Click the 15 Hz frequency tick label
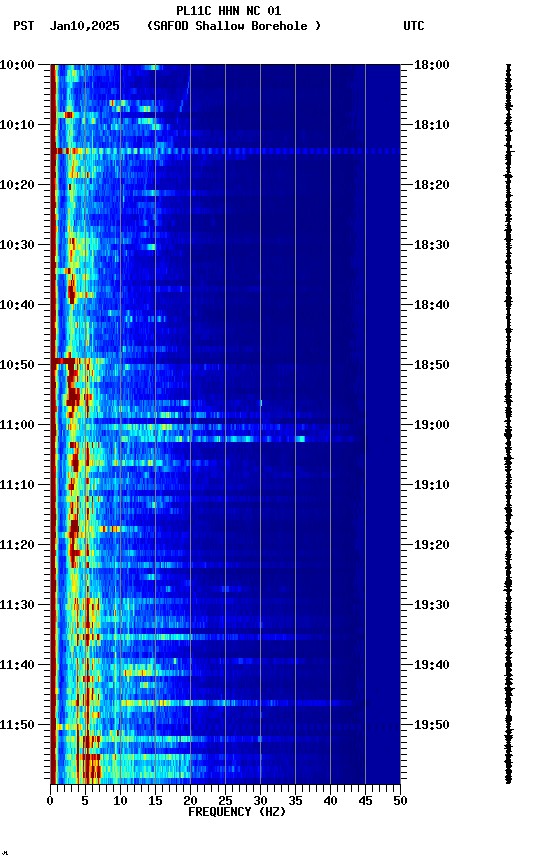 coord(155,801)
